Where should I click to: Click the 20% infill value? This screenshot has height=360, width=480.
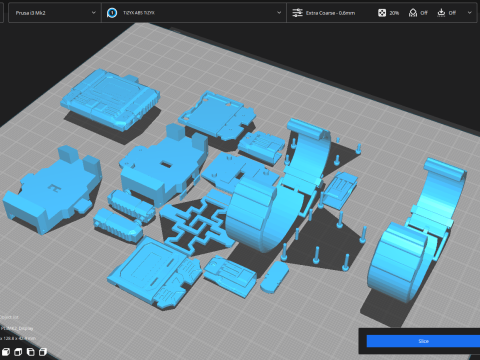tap(394, 13)
